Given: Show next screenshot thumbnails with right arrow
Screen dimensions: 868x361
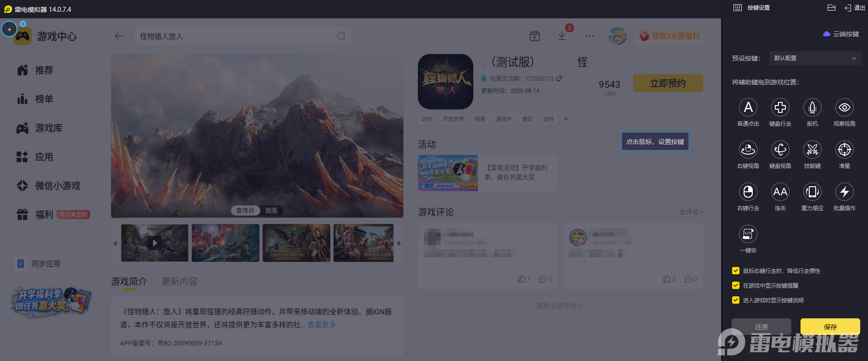Looking at the screenshot, I should coord(399,244).
